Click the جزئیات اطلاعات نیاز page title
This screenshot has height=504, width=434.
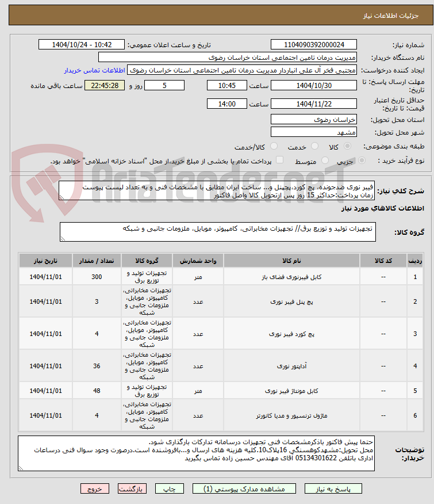pyautogui.click(x=391, y=16)
